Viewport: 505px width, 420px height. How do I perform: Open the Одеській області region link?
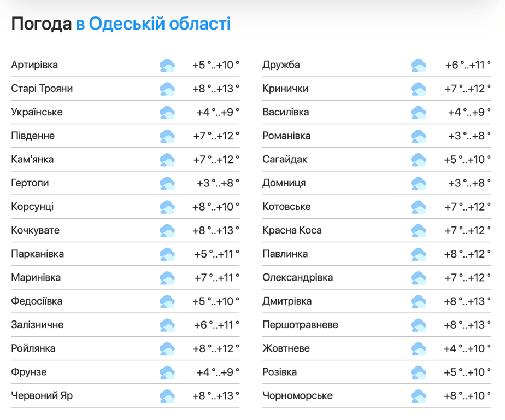(159, 24)
